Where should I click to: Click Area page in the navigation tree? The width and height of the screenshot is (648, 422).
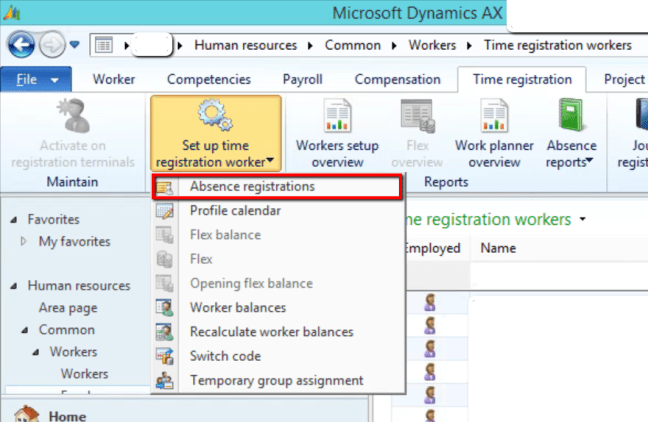click(x=66, y=308)
